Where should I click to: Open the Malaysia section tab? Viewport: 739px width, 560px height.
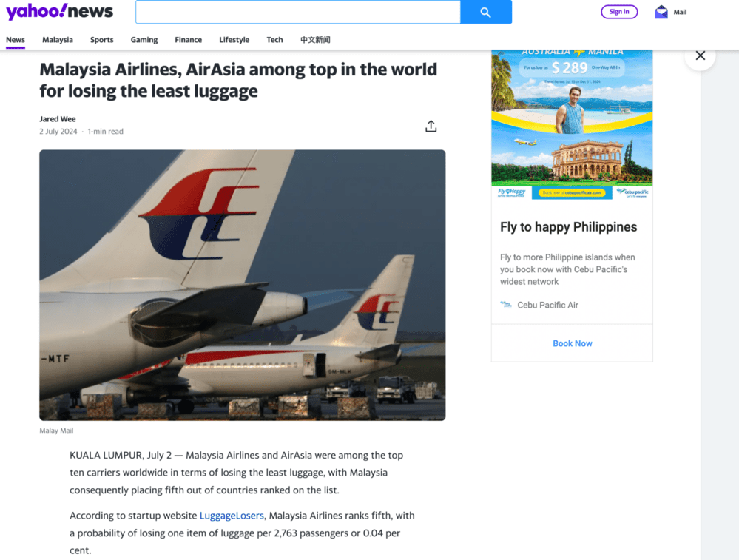58,40
